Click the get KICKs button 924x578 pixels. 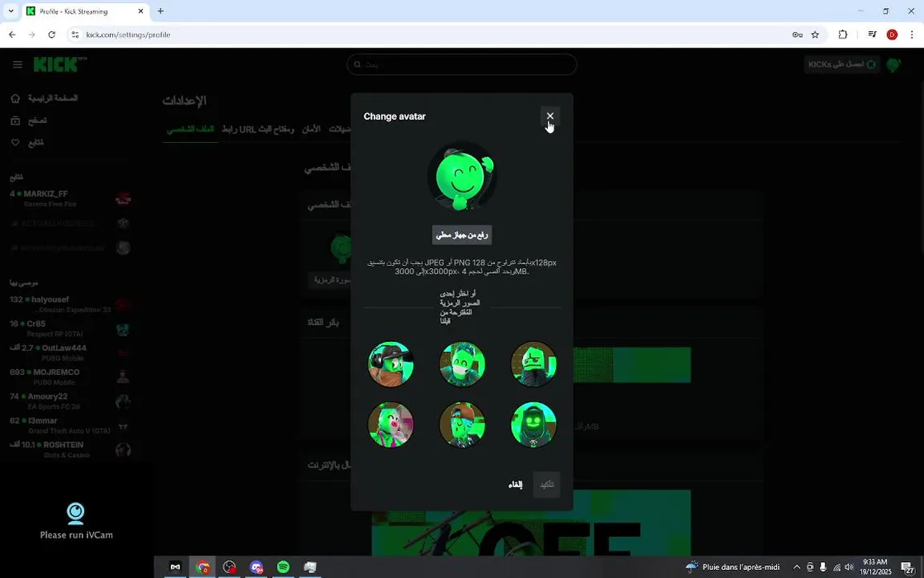pyautogui.click(x=841, y=64)
